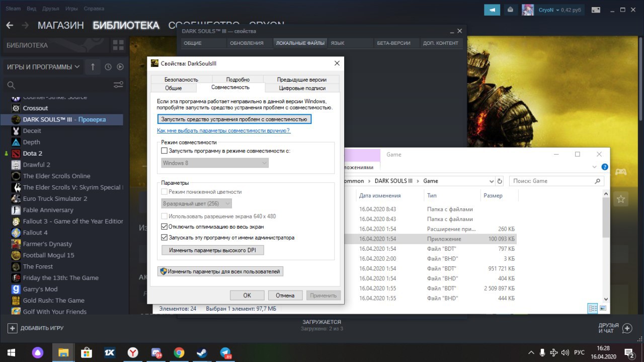
Task: Click the ready-to-play filter icon
Action: pos(120,67)
